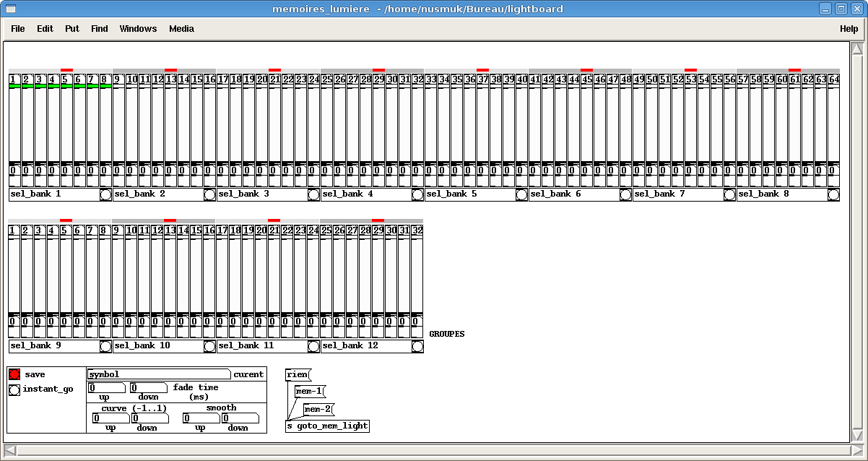Trigger the sel_bank 12 bang circle

click(417, 346)
